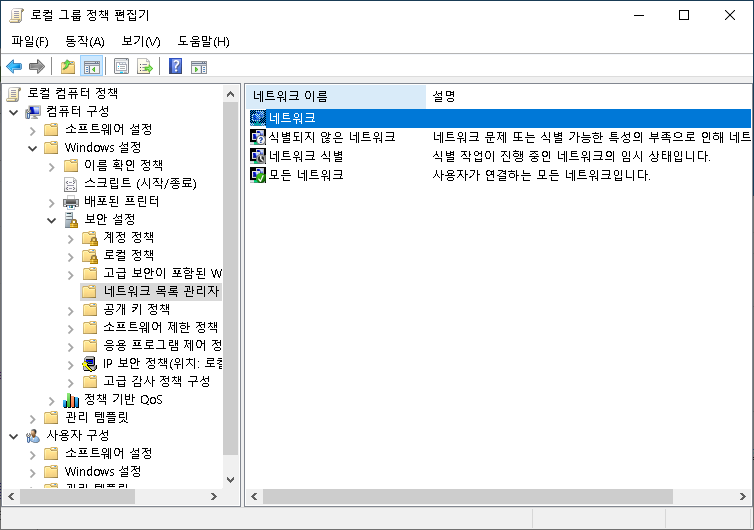Screen dimensions: 754x530
Task: Click the 사용자 구성 user icon
Action: pyautogui.click(x=33, y=436)
